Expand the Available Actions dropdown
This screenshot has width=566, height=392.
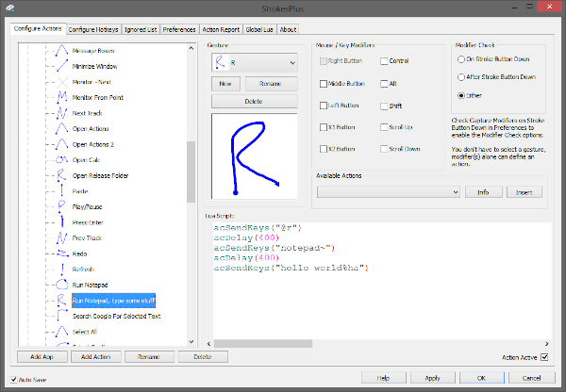point(389,191)
